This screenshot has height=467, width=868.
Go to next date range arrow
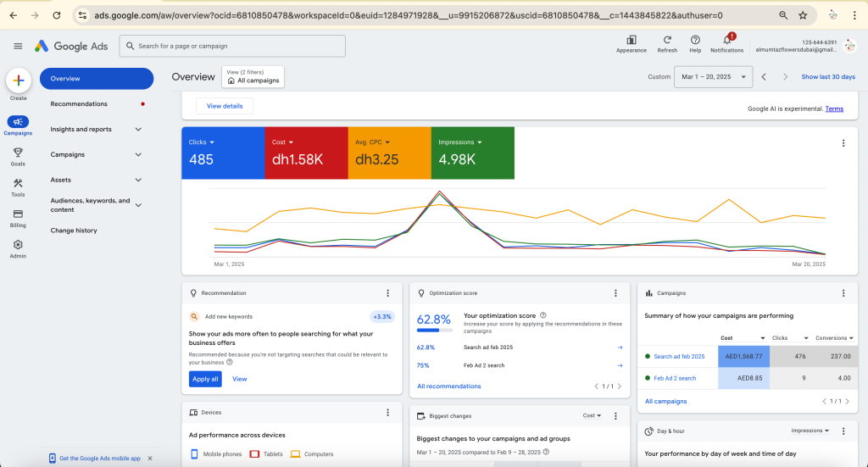coord(785,77)
